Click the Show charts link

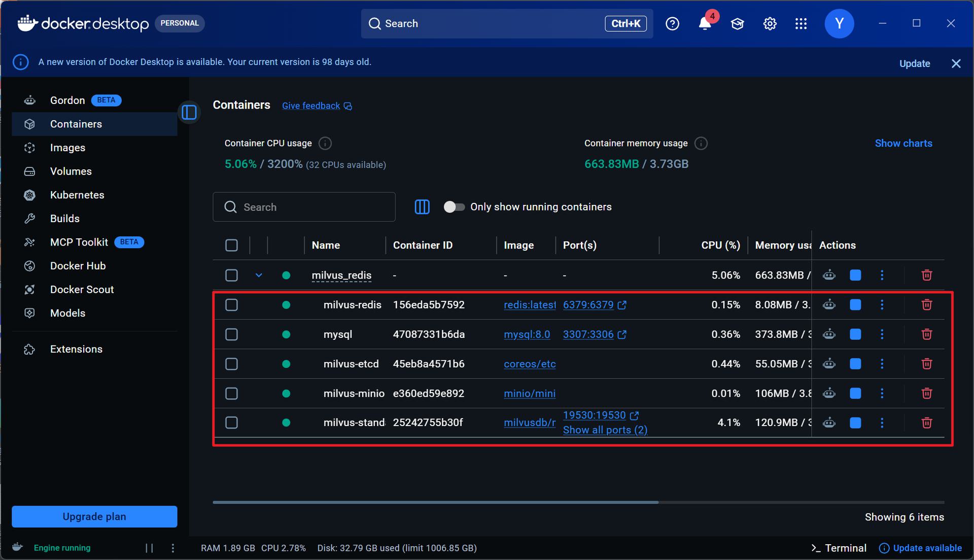click(x=903, y=144)
